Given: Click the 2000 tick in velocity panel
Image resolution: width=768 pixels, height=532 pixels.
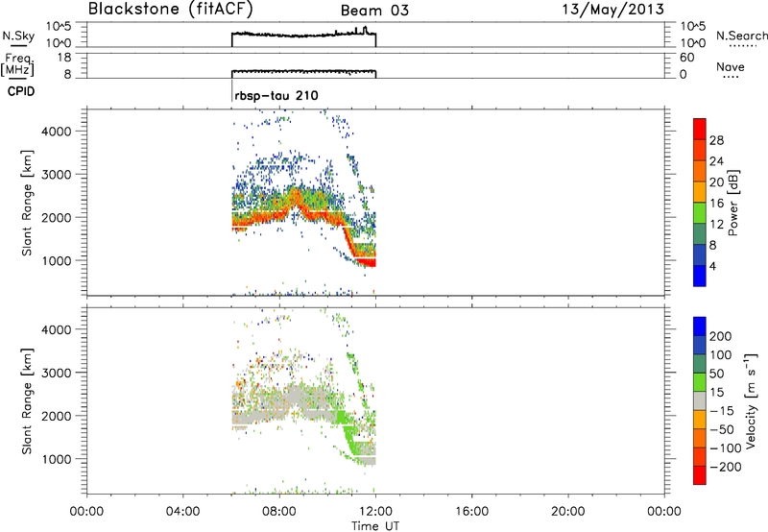Looking at the screenshot, I should (56, 416).
